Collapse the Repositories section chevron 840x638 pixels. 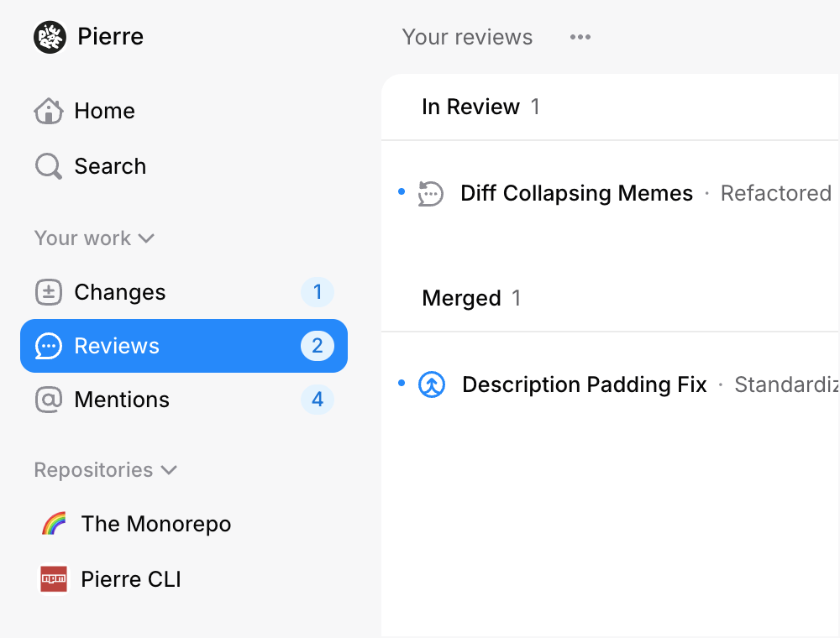pyautogui.click(x=169, y=470)
